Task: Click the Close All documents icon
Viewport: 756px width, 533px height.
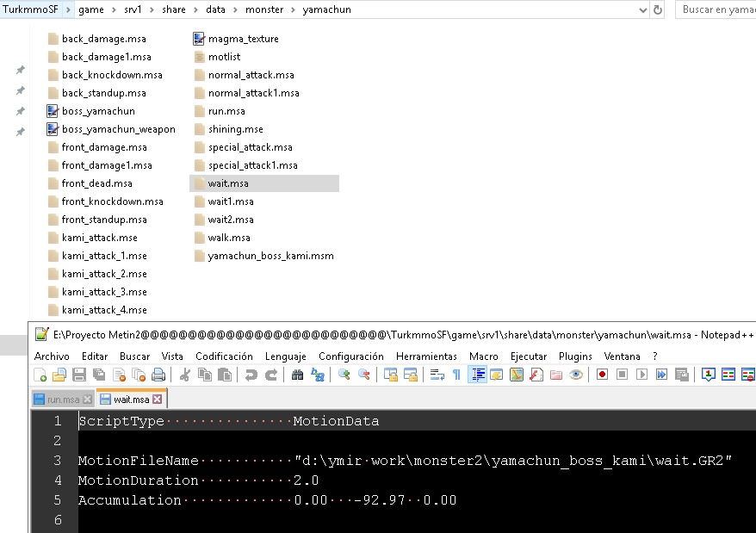Action: tap(139, 375)
